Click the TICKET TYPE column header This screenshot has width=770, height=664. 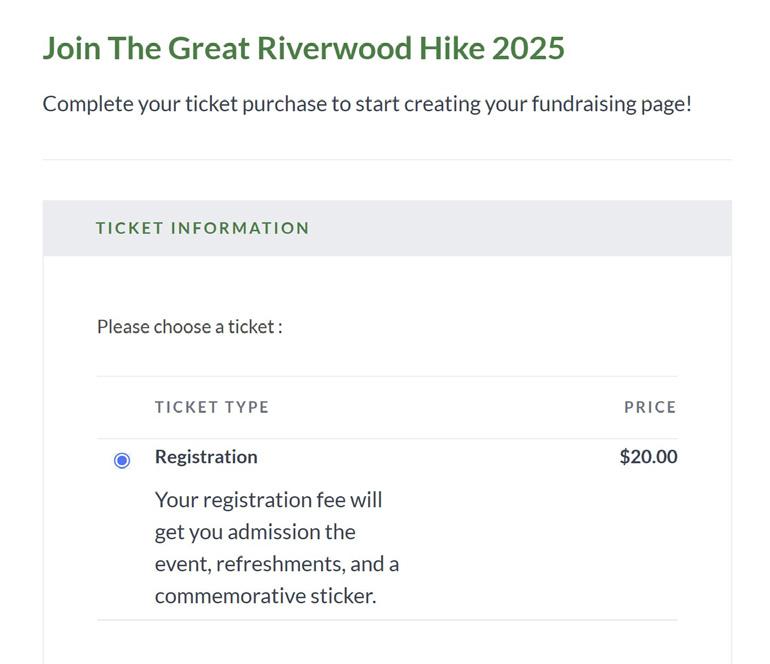tap(212, 407)
